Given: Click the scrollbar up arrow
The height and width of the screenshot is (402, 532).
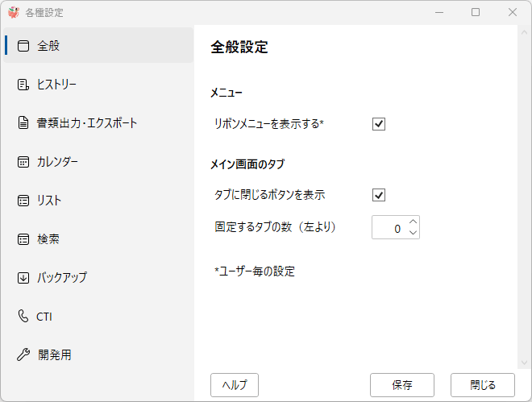Looking at the screenshot, I should point(524,32).
